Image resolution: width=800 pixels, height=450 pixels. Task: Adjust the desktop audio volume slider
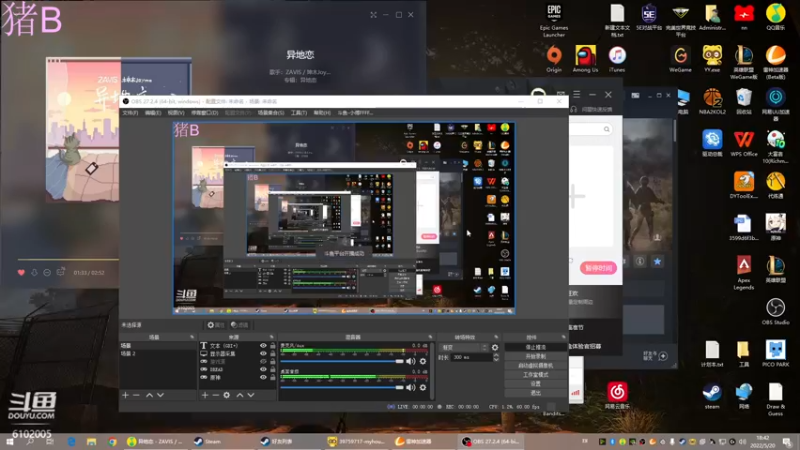point(342,387)
